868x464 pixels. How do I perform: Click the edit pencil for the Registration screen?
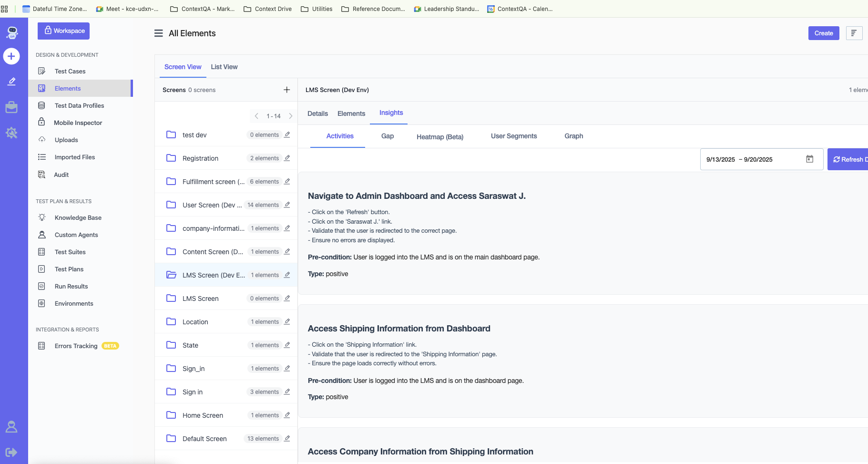287,158
